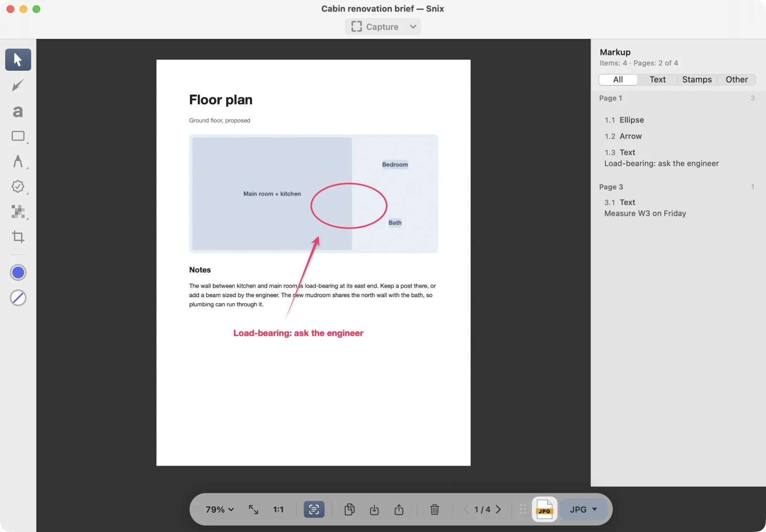Click the Page 1 section header

tap(678, 98)
